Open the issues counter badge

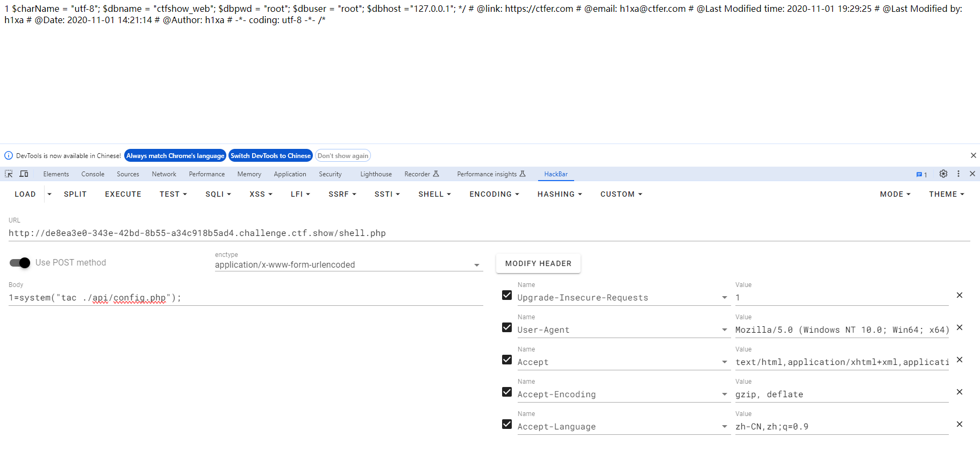[922, 174]
